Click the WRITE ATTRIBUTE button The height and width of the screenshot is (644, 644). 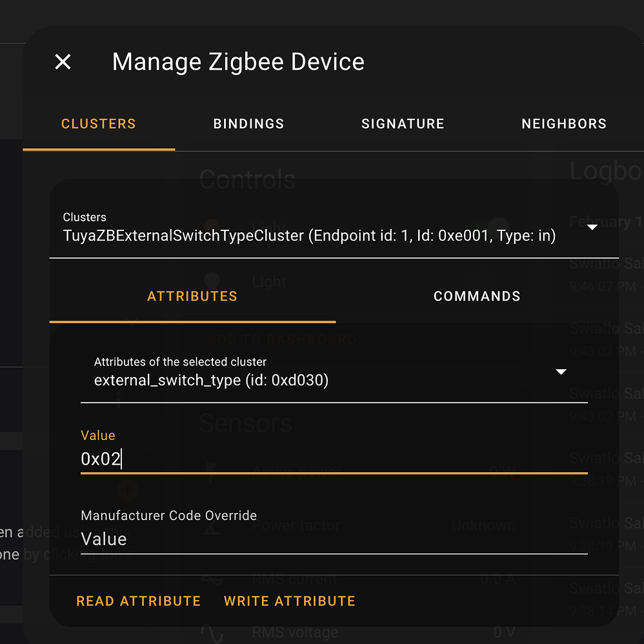(x=289, y=601)
